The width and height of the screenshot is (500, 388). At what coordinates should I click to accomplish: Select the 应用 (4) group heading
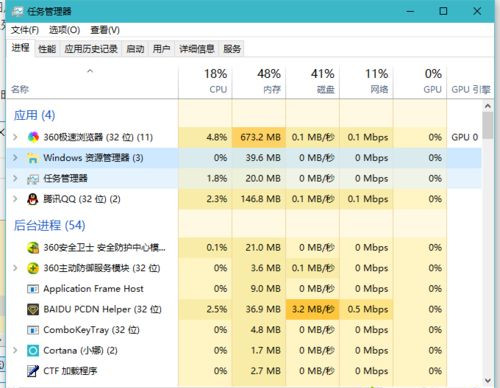click(x=34, y=115)
